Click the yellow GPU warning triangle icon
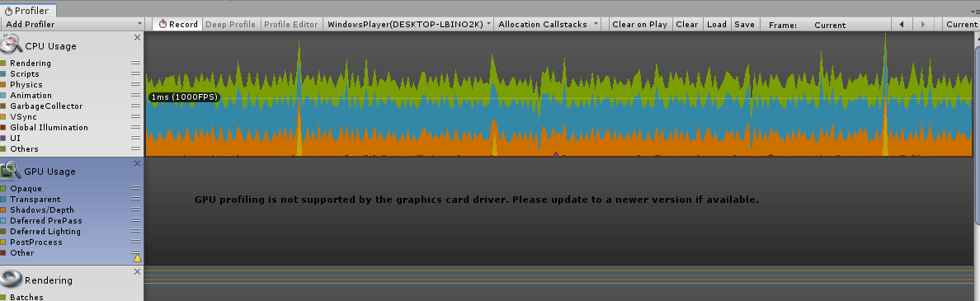 click(138, 258)
